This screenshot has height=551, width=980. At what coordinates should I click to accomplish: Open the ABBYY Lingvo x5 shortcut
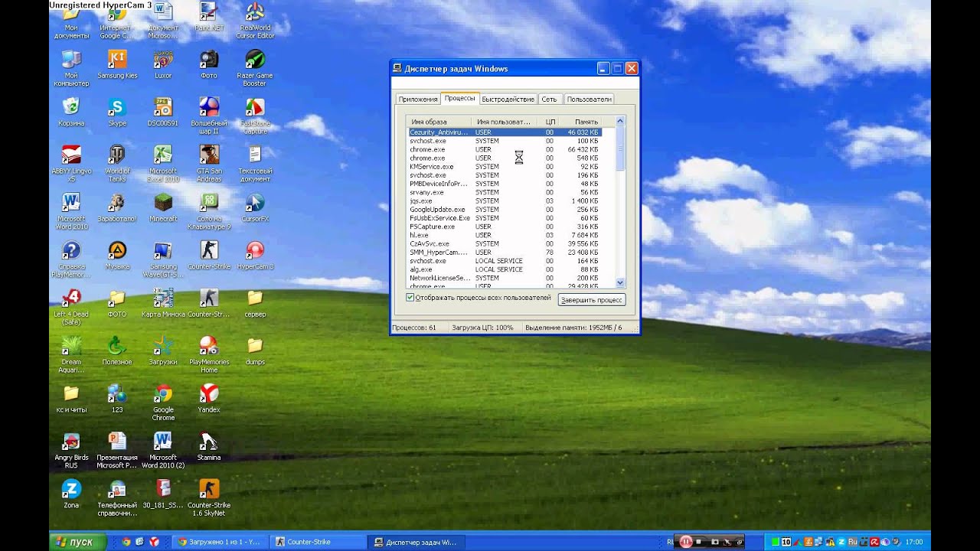coord(71,163)
